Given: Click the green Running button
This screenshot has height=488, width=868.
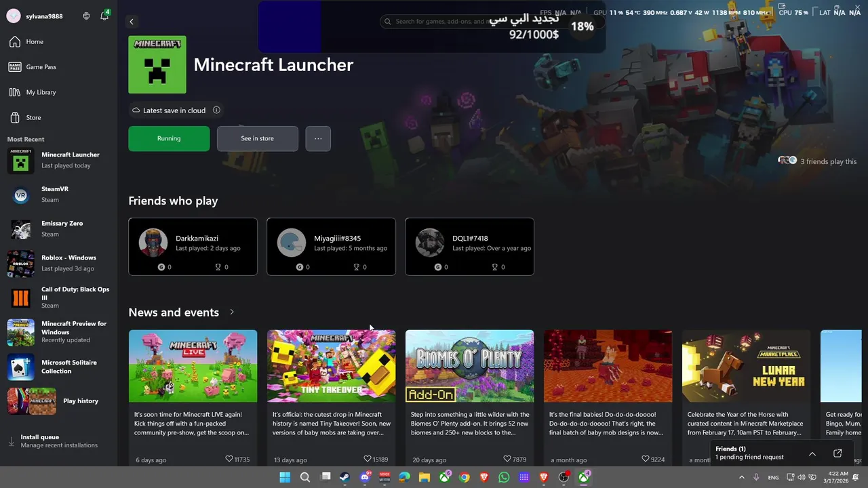Looking at the screenshot, I should (169, 138).
